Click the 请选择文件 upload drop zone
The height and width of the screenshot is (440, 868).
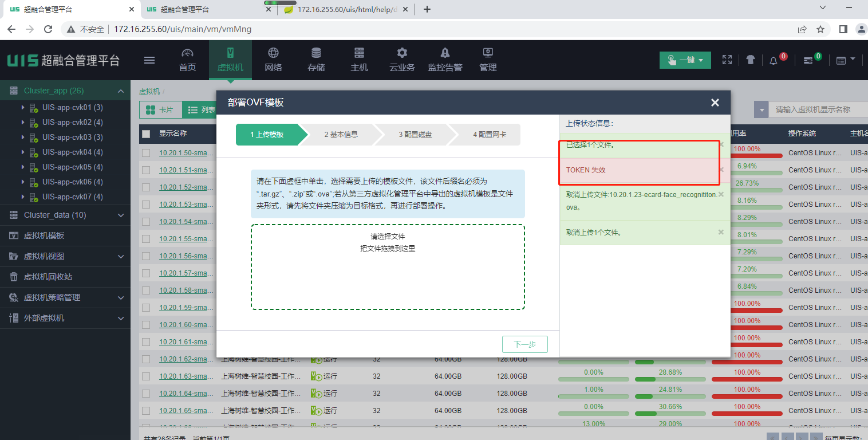pyautogui.click(x=388, y=267)
